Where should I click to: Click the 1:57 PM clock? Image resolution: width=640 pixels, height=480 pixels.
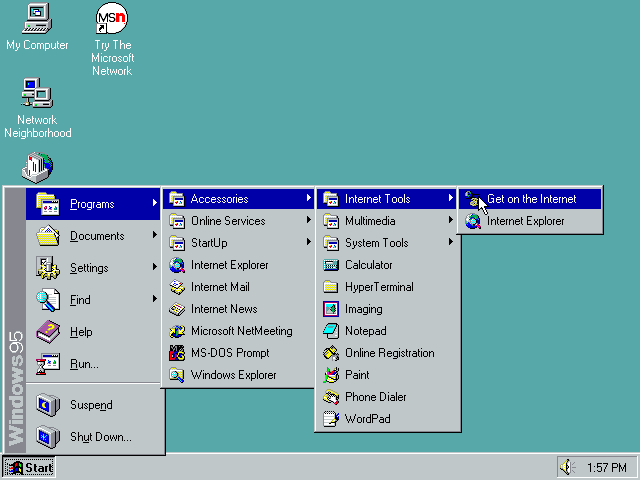click(x=607, y=467)
